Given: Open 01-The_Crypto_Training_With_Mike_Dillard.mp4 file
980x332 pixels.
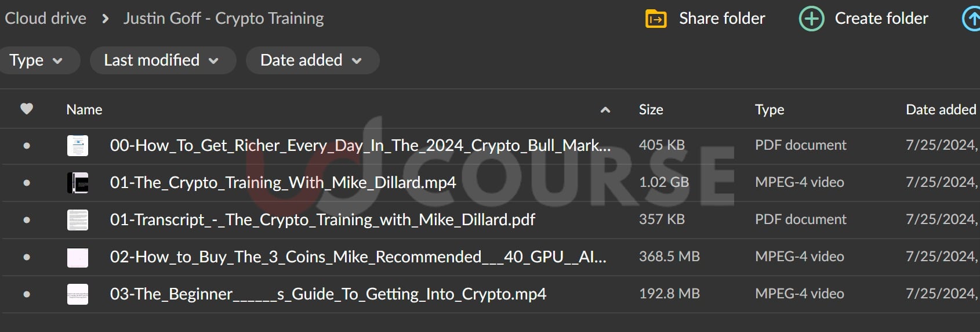Looking at the screenshot, I should (x=283, y=183).
